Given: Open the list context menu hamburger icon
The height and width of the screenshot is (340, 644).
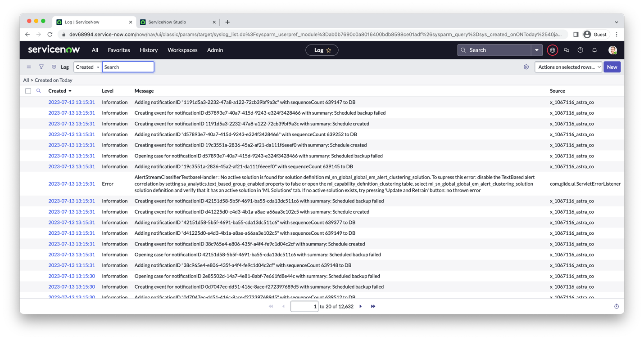Looking at the screenshot, I should tap(29, 67).
